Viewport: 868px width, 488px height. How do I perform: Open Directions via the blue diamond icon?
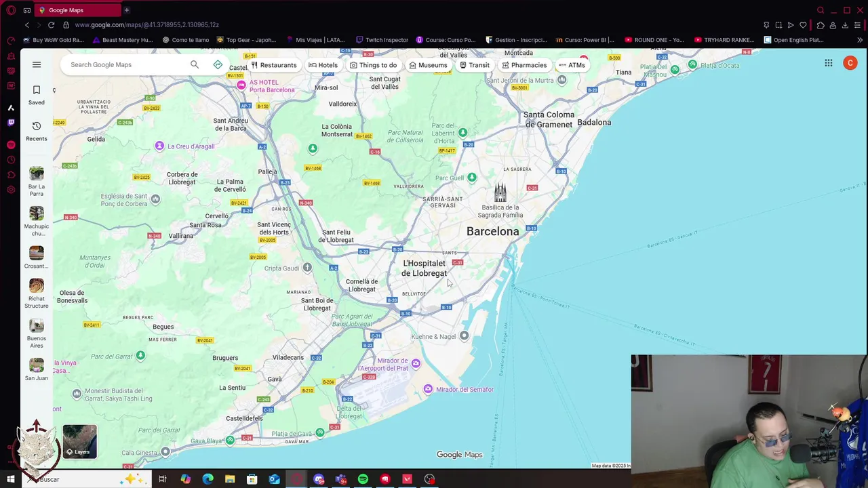218,64
